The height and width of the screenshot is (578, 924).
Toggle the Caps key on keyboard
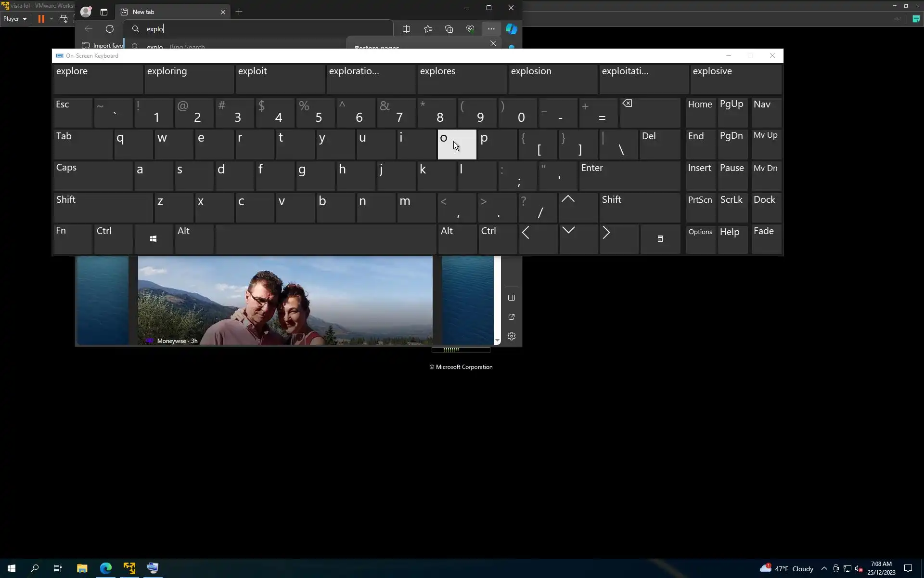(93, 176)
